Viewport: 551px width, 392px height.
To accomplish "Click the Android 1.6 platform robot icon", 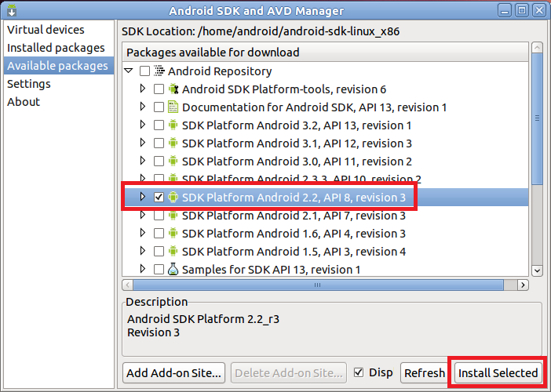I will (x=173, y=233).
